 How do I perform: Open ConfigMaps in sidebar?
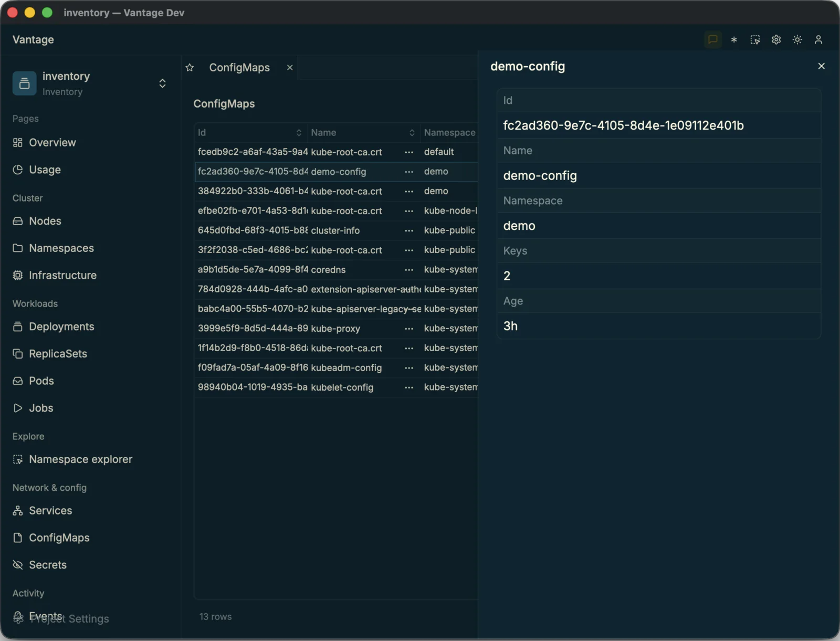[x=59, y=538]
